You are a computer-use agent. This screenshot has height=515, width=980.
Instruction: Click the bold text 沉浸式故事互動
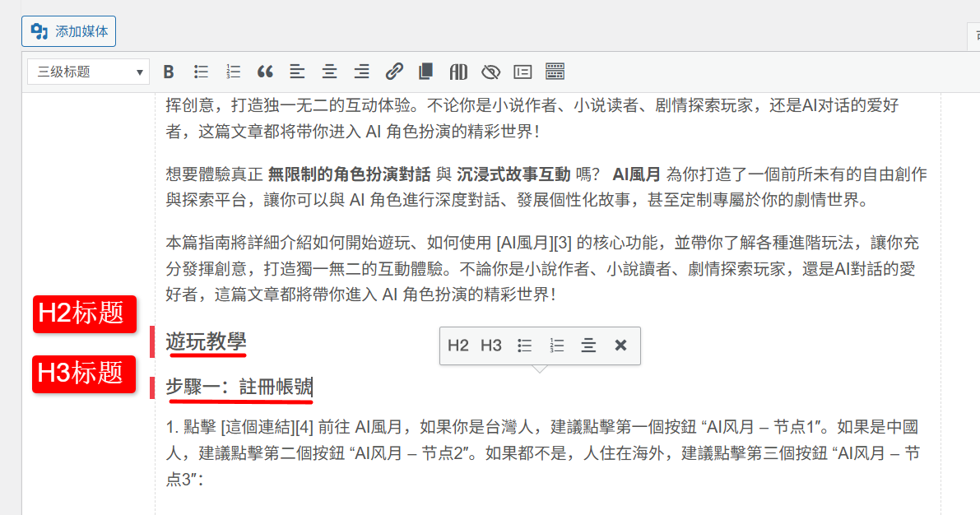click(x=513, y=174)
